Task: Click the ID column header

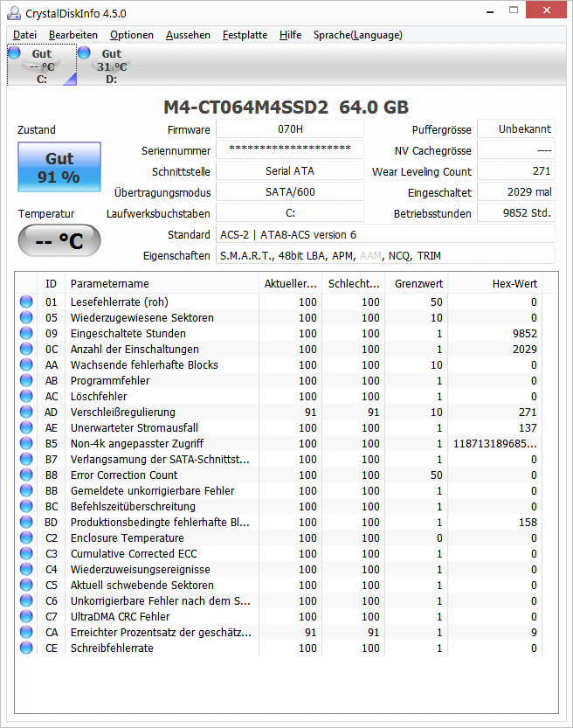Action: tap(51, 284)
